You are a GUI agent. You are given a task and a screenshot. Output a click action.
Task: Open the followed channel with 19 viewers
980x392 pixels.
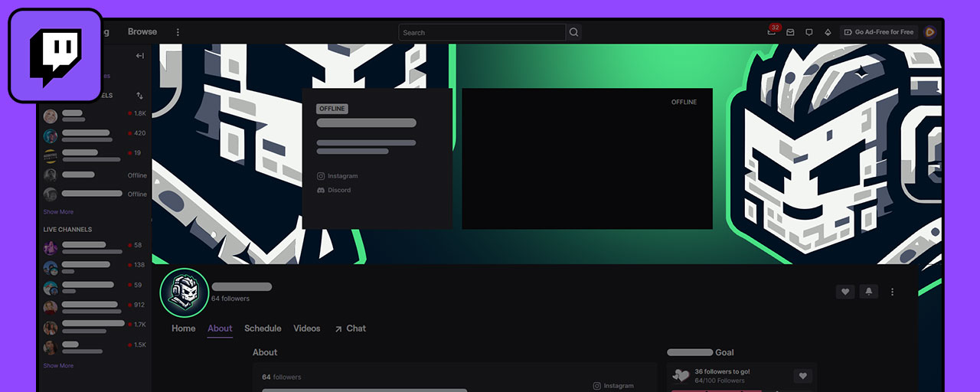[94, 156]
